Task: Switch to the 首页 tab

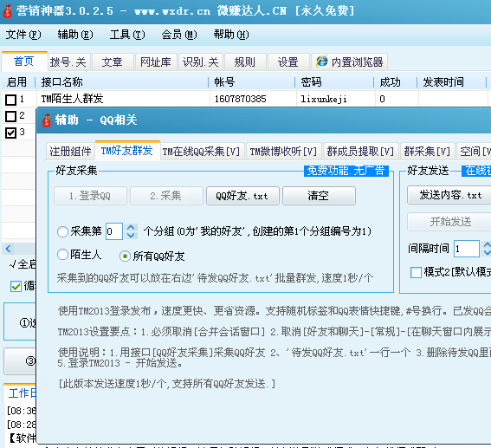Action: click(24, 61)
